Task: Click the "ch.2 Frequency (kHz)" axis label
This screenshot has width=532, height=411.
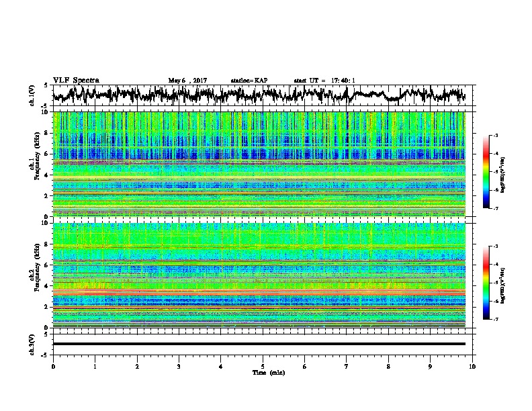Action: 36,267
